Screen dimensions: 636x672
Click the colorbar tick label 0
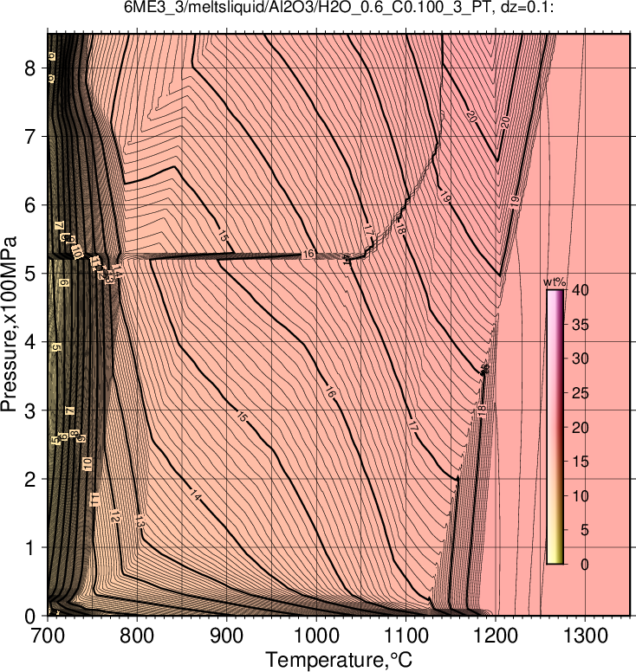click(585, 565)
